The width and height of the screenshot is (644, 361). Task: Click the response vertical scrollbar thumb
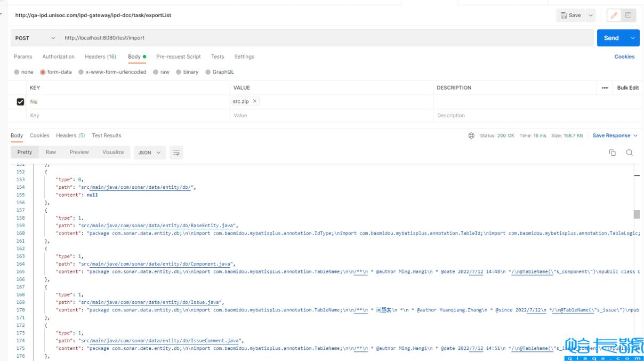[x=636, y=214]
